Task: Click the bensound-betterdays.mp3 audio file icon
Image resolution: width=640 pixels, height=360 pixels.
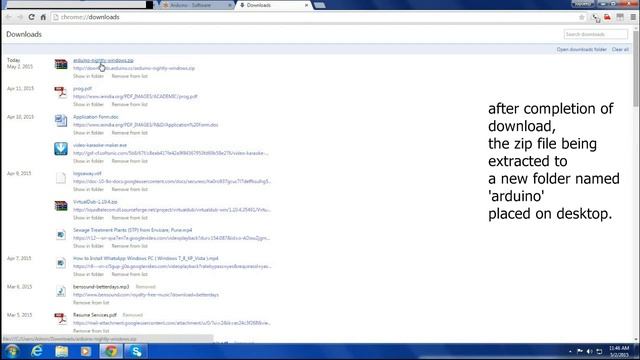Action: (61, 291)
